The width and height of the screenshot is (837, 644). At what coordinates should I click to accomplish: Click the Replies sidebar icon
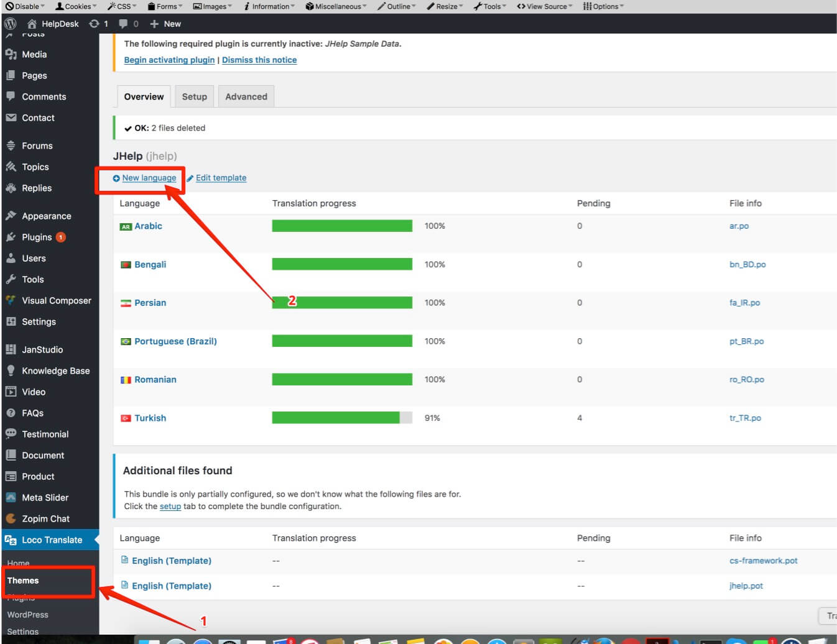(x=11, y=188)
